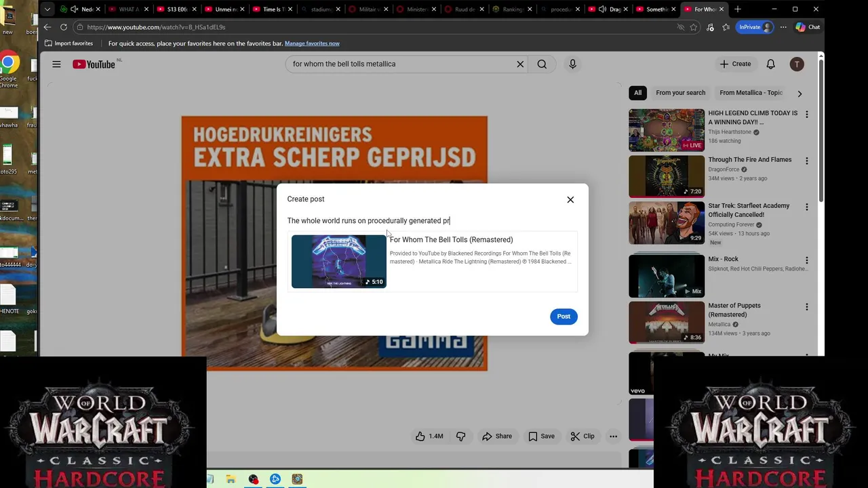Dislike the video with thumbs-down

pos(460,436)
